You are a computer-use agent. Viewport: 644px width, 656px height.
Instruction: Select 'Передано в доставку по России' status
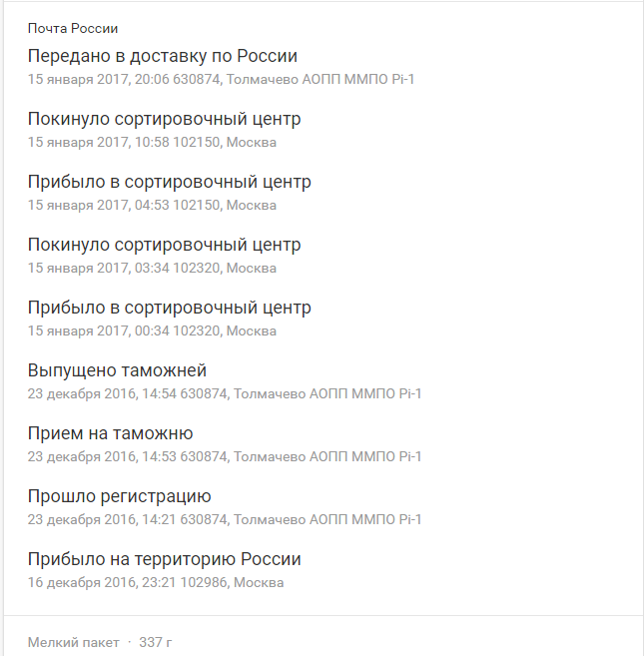point(163,56)
